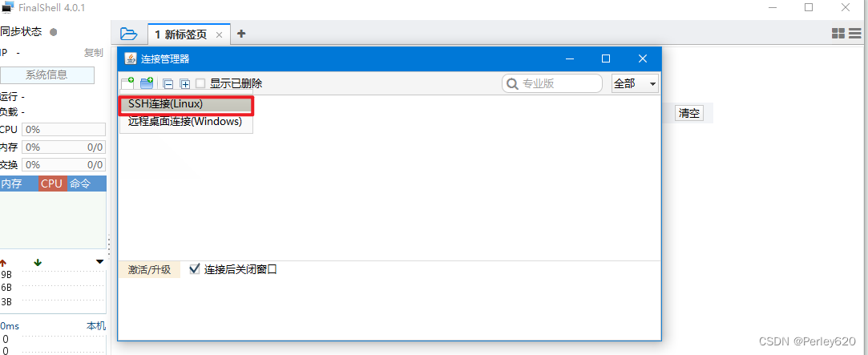Open the network interface dropdown triangle
868x355 pixels.
click(99, 262)
